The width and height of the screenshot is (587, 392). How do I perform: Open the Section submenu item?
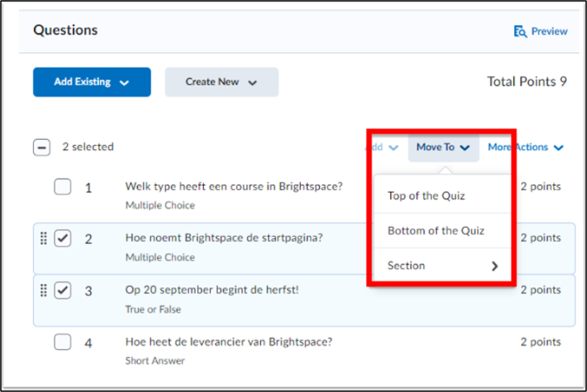point(443,266)
